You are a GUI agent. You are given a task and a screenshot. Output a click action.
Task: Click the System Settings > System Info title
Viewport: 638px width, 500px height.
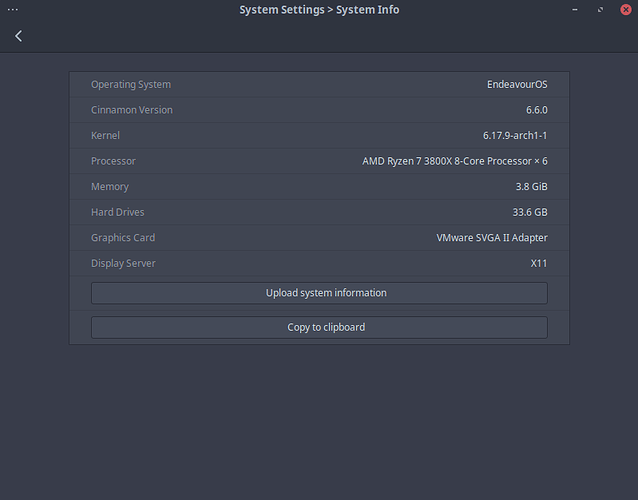pos(319,10)
